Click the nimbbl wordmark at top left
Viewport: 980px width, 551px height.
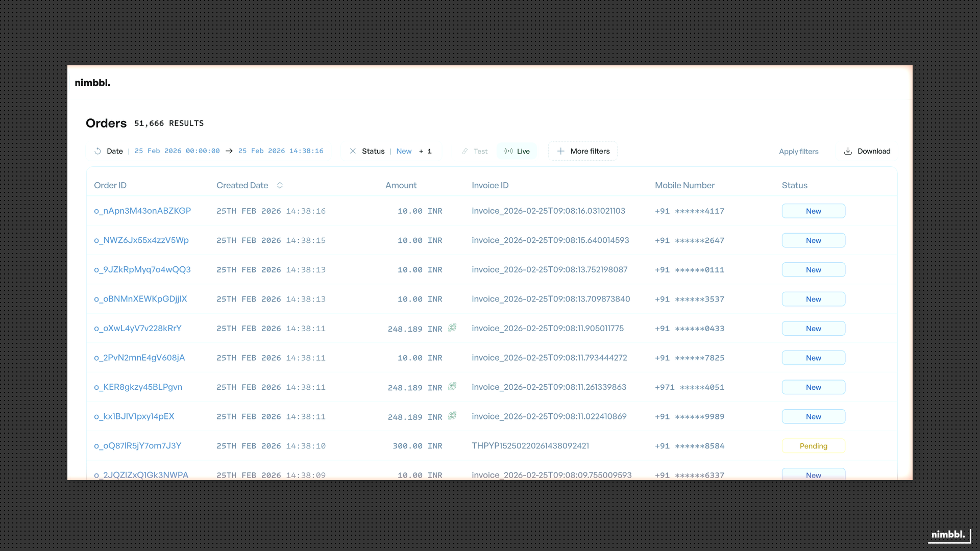92,83
